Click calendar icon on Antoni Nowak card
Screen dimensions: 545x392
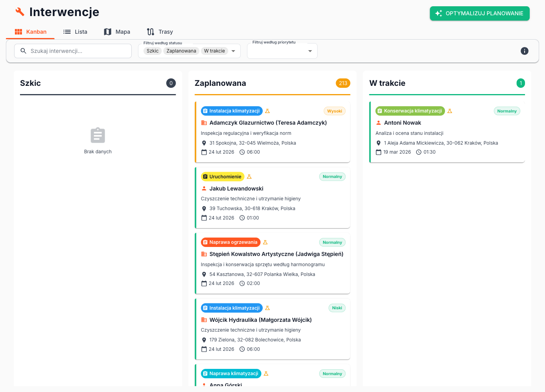tap(378, 152)
